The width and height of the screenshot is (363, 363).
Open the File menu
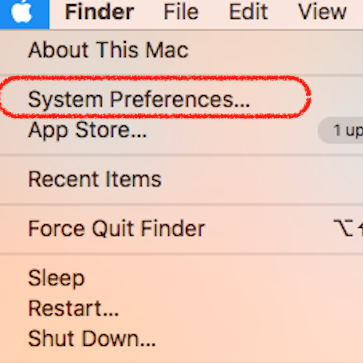pyautogui.click(x=181, y=12)
